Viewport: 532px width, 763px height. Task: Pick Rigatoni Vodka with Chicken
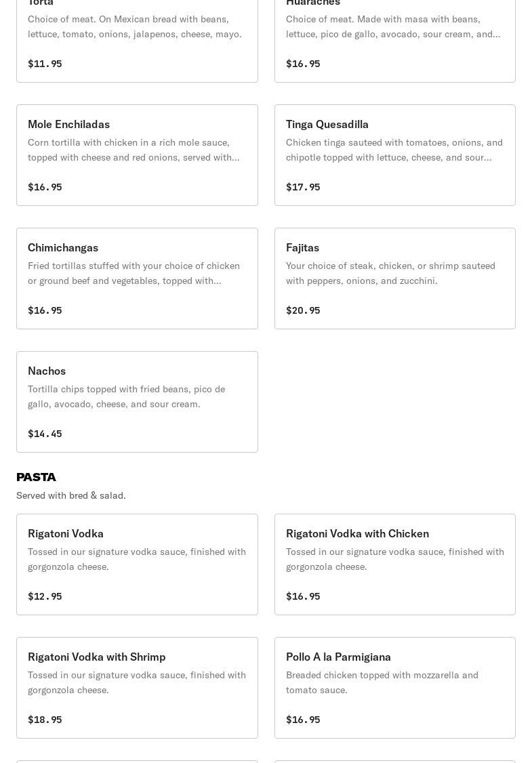[x=357, y=534]
